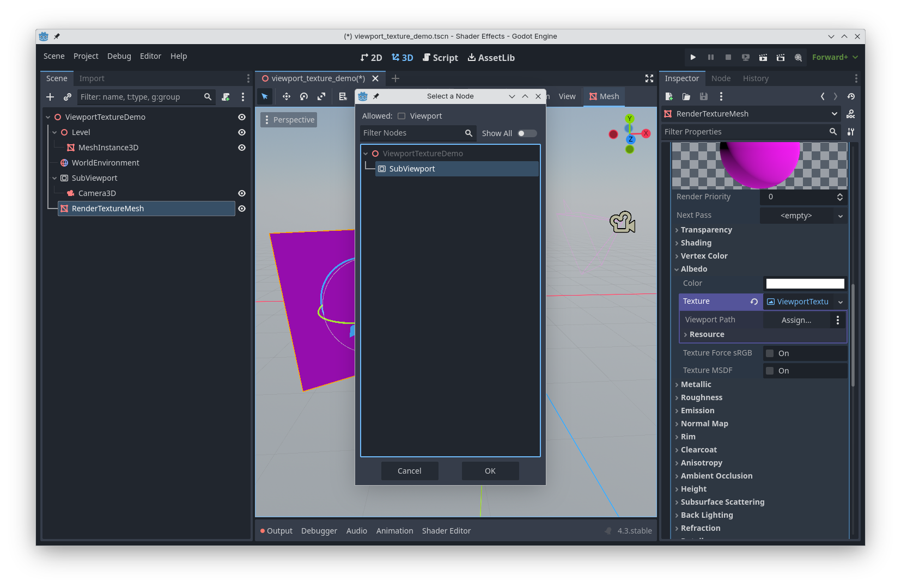Choose the Move Mode tool
This screenshot has height=588, width=901.
click(x=287, y=96)
